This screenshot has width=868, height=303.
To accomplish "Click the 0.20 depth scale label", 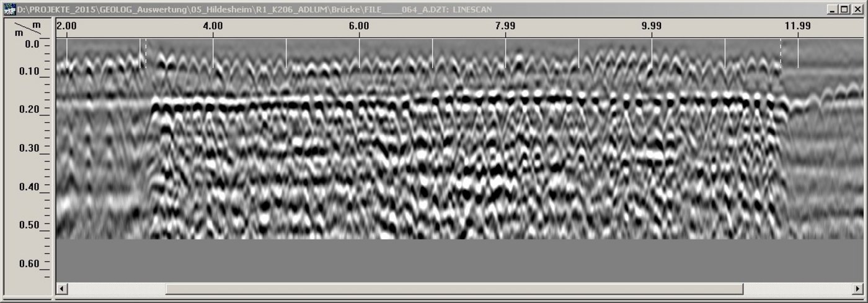I will pos(29,109).
